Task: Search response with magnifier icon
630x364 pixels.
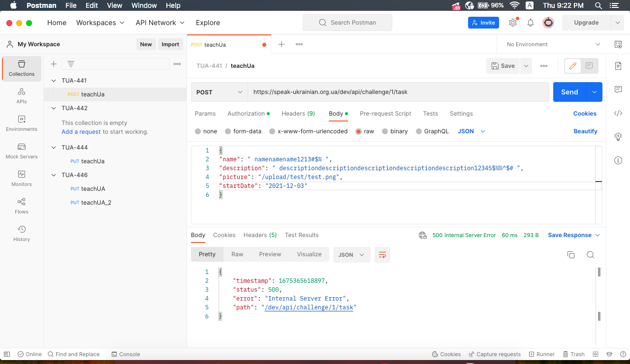Action: click(591, 254)
